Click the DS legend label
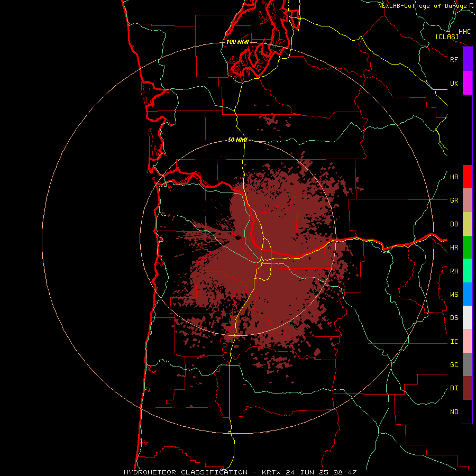Image resolution: width=476 pixels, height=476 pixels. coord(454,318)
